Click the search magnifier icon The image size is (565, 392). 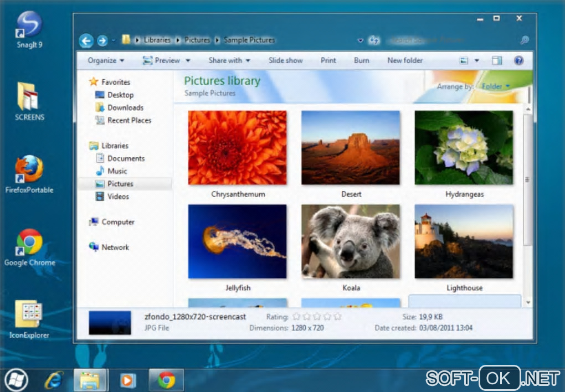coord(524,40)
